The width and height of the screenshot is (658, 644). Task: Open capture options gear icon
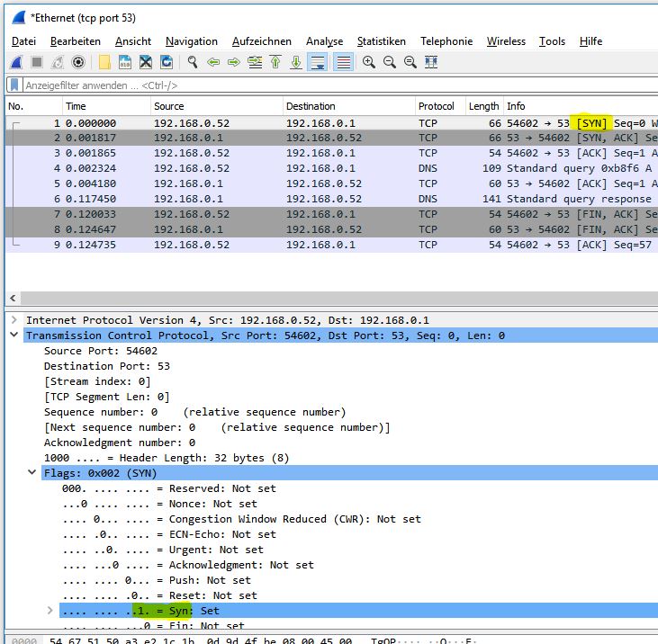(x=78, y=62)
